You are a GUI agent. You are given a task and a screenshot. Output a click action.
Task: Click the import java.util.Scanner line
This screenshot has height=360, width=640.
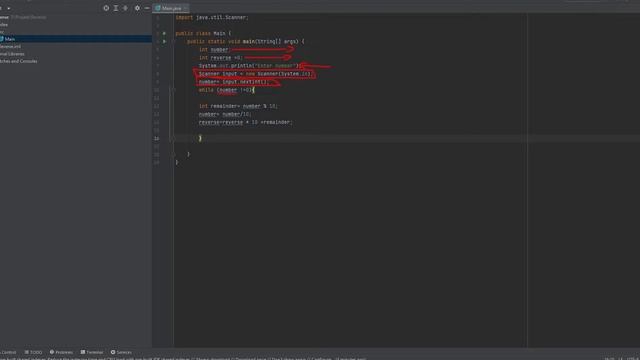pyautogui.click(x=211, y=18)
